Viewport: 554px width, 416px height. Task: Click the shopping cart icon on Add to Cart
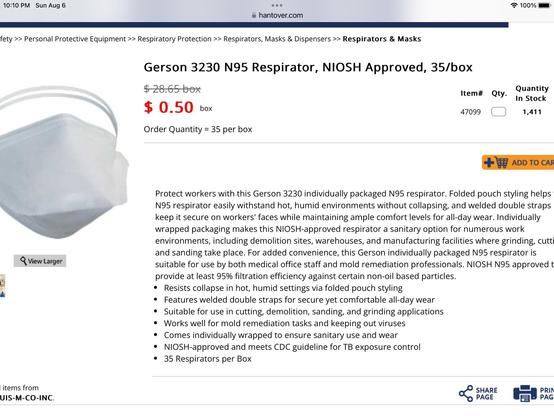[x=502, y=162]
